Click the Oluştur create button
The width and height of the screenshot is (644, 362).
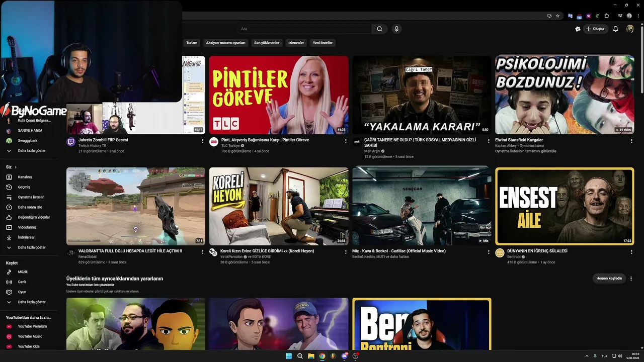pos(596,29)
